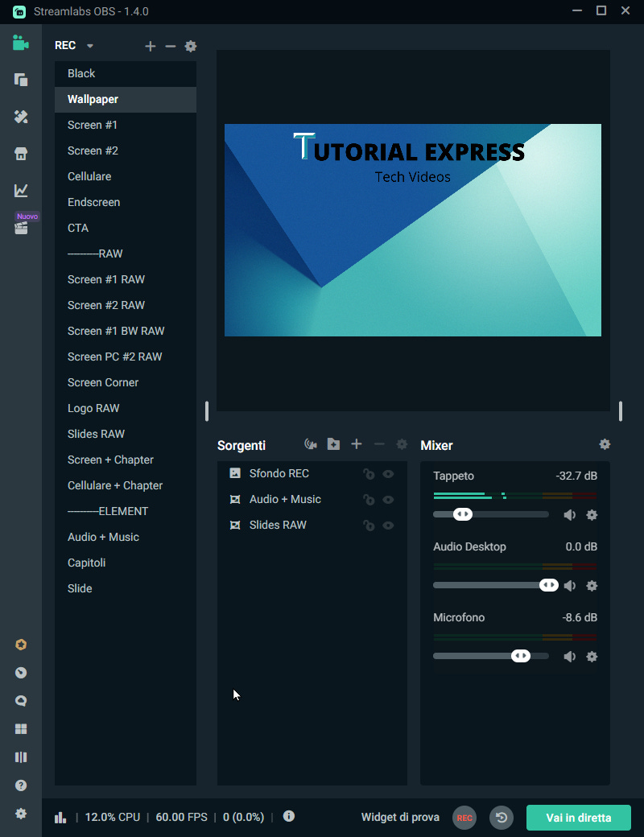Toggle visibility of the Audio + Music source

point(388,500)
